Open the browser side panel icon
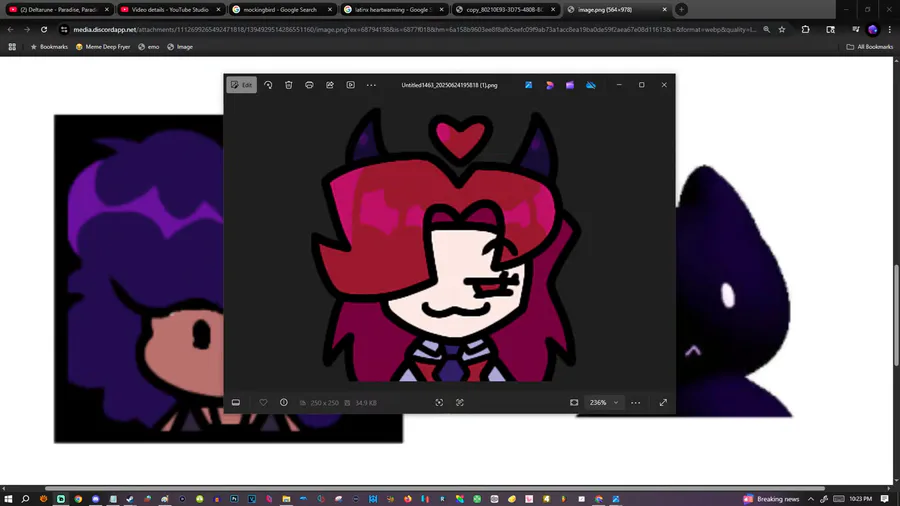 point(830,29)
